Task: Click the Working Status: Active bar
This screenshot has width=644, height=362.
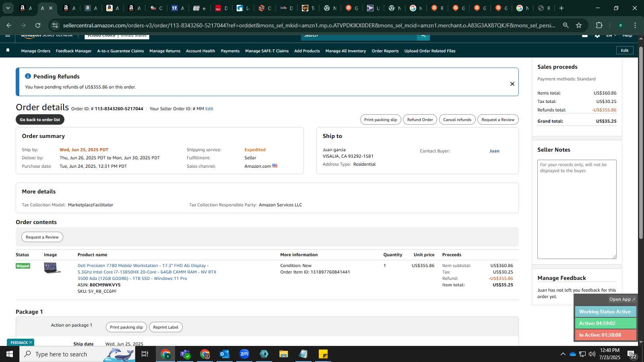Action: coord(605,311)
